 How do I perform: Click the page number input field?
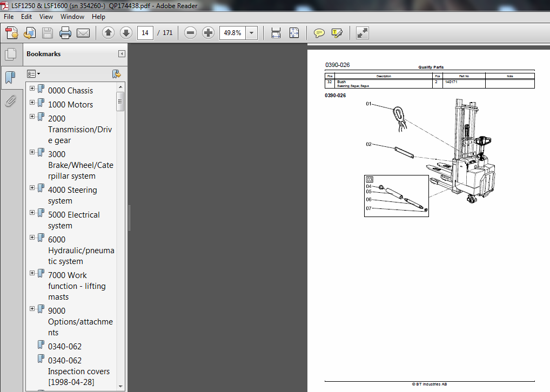pos(145,33)
